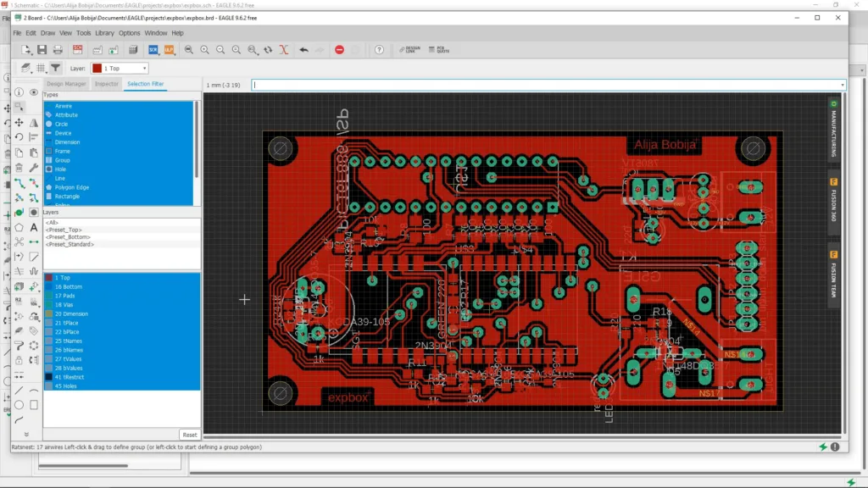This screenshot has height=488, width=868.
Task: Toggle the Show eye tool
Action: click(34, 92)
